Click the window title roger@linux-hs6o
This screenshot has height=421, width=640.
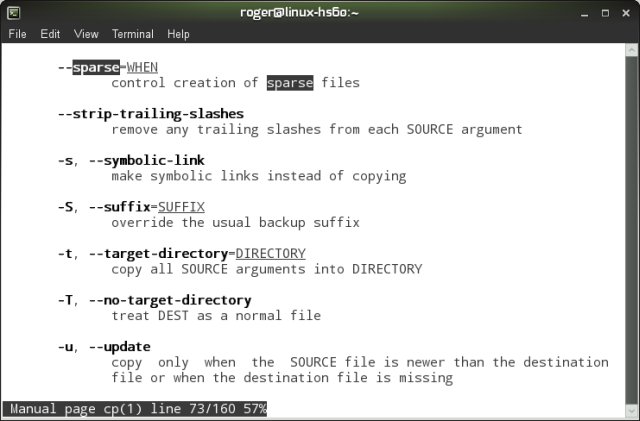coord(299,13)
